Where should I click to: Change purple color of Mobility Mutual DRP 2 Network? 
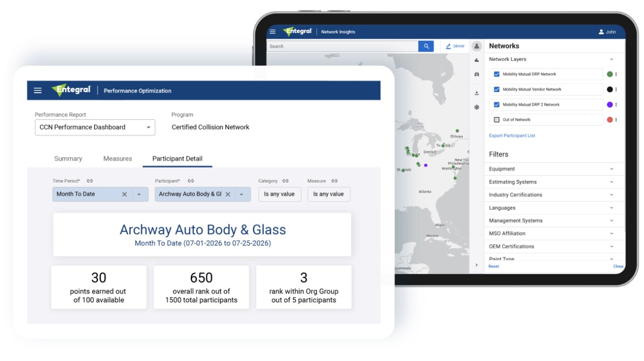(610, 105)
